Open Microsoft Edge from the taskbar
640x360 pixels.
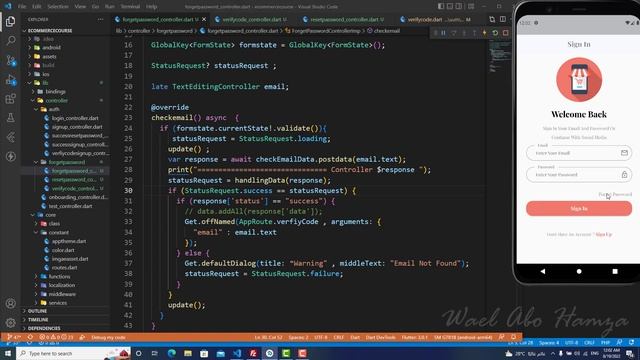pyautogui.click(x=171, y=353)
